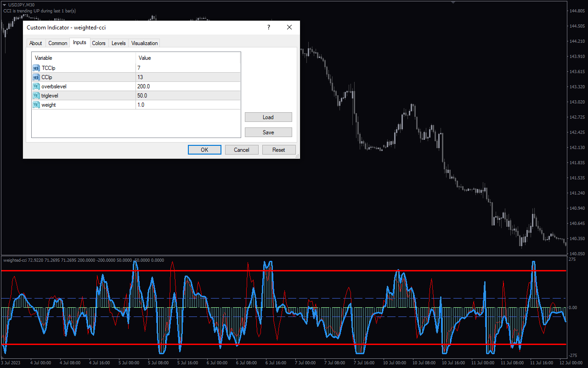Viewport: 588px width, 368px height.
Task: Click the USDJPY,M30 chart title
Action: (22, 5)
